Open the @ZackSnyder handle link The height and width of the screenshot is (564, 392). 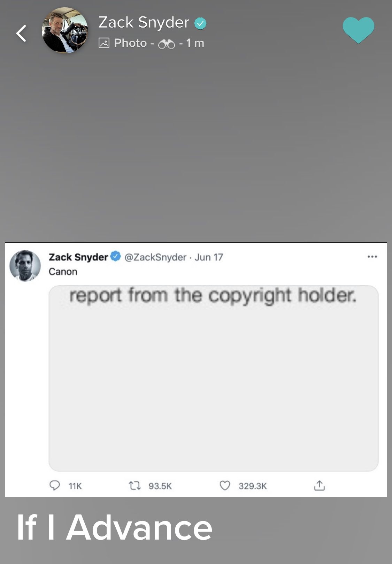pyautogui.click(x=155, y=257)
